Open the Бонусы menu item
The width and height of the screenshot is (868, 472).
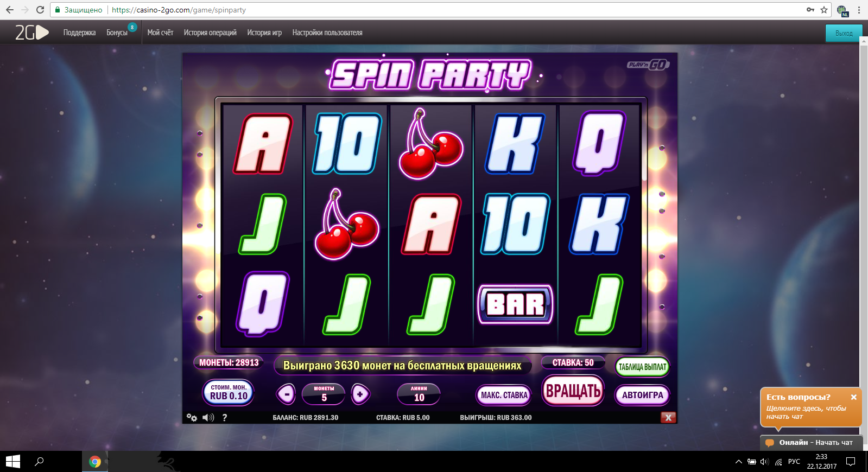coord(117,33)
